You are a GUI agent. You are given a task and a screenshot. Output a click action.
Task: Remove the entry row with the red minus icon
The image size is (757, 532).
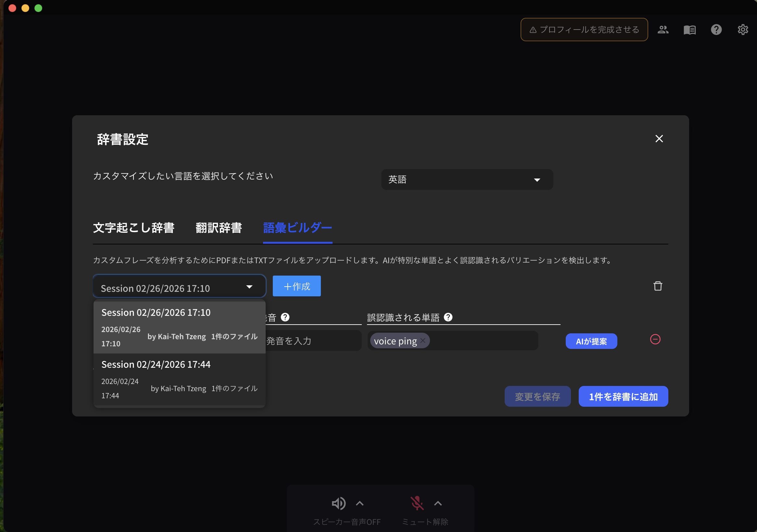coord(655,339)
